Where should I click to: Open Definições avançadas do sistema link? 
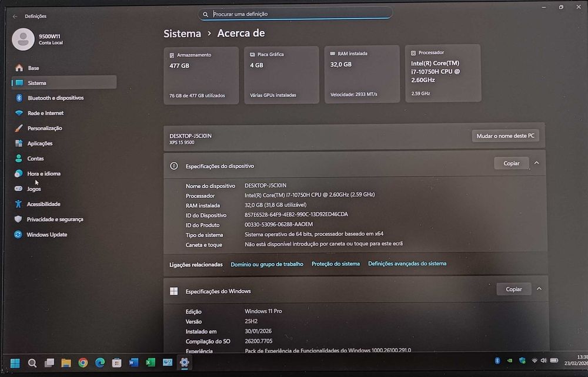[407, 264]
